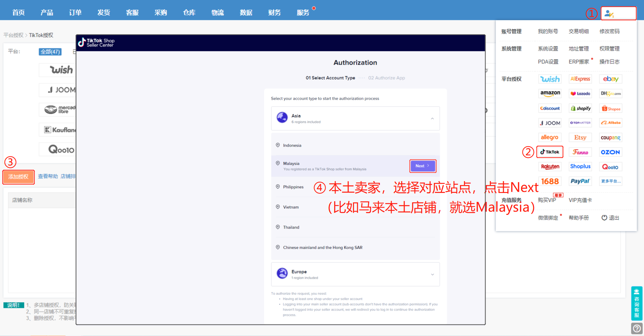Click the PayPal platform icon
Screen dimensions: 644x336
coord(580,181)
